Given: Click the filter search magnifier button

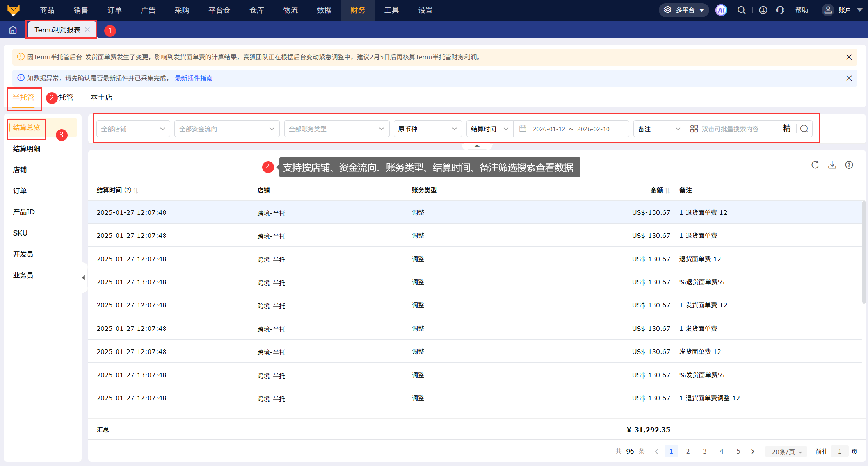Looking at the screenshot, I should 804,129.
